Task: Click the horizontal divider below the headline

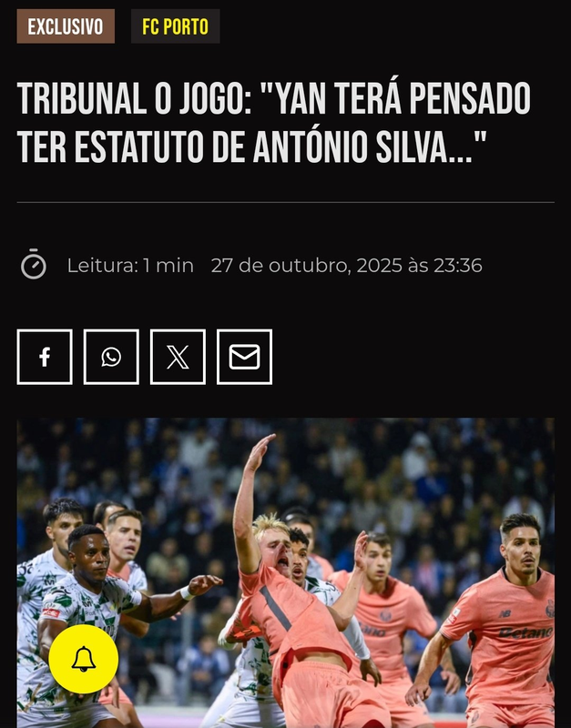Action: click(x=285, y=202)
